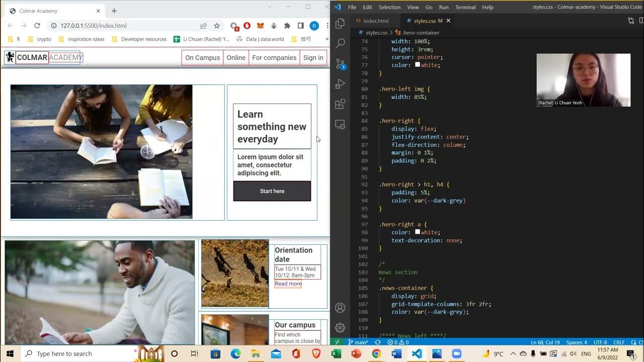Image resolution: width=644 pixels, height=362 pixels.
Task: Open new Chrome tab with plus button
Action: pos(114,11)
